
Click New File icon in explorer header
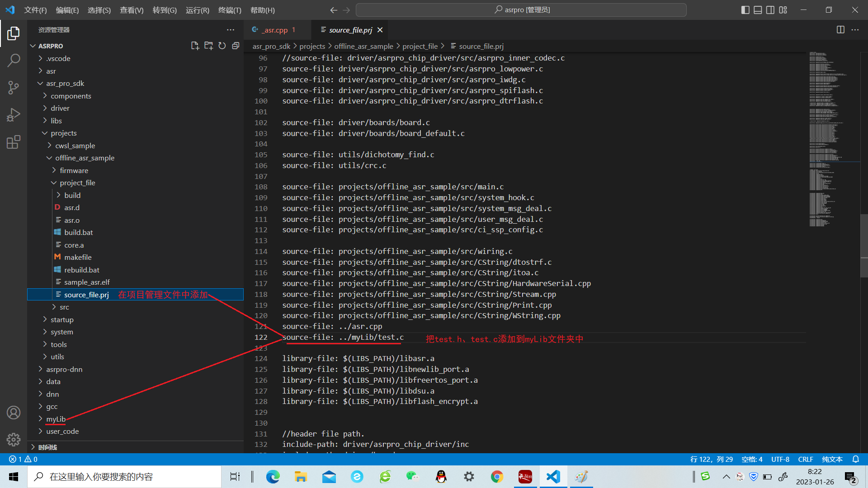(195, 46)
